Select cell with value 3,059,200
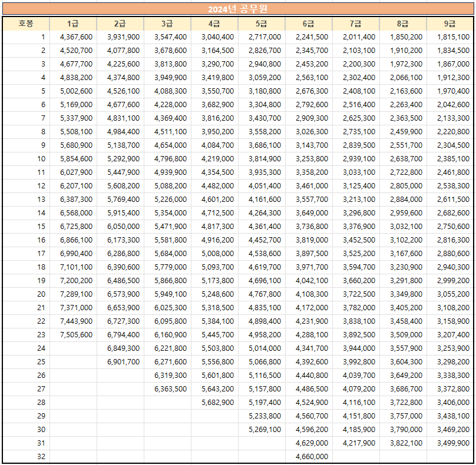The width and height of the screenshot is (476, 465). coord(262,78)
